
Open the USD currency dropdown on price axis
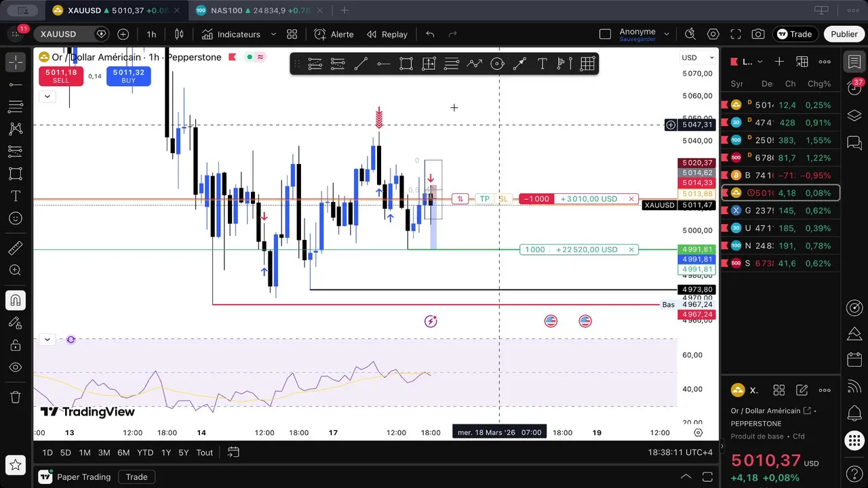pos(698,58)
